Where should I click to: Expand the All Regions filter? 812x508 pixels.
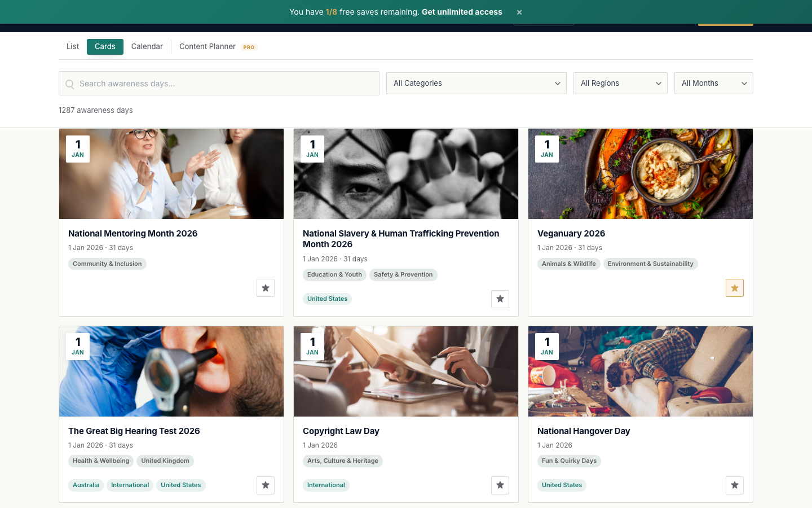620,83
